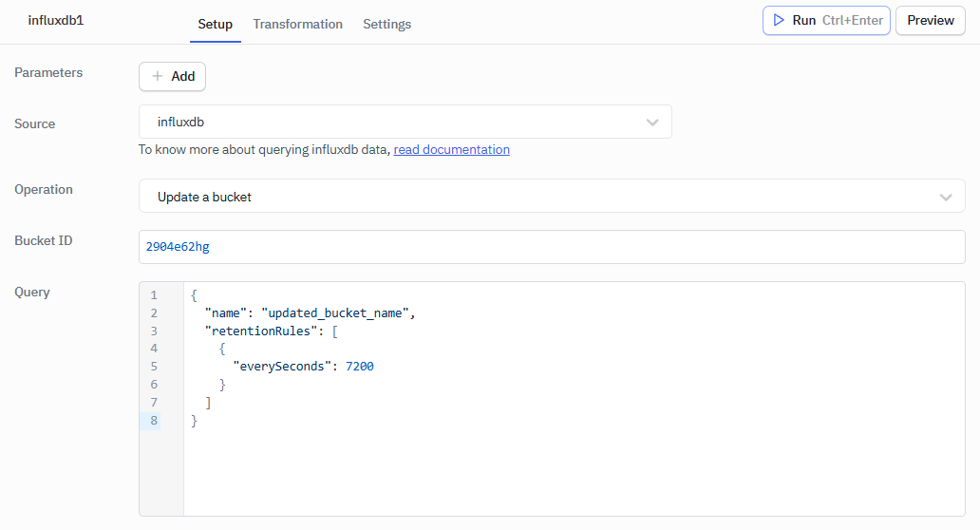The image size is (980, 530).
Task: Switch to the Transformation tab
Action: coord(297,24)
